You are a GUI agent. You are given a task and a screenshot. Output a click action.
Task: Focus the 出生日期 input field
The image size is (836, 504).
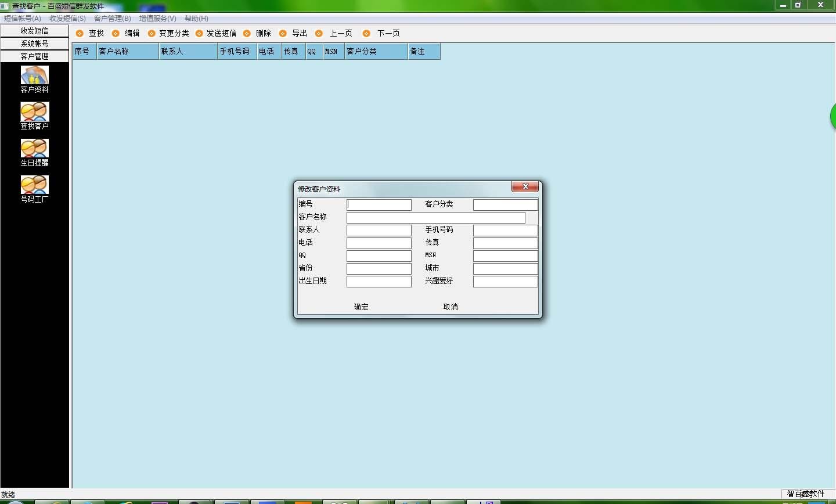tap(379, 281)
